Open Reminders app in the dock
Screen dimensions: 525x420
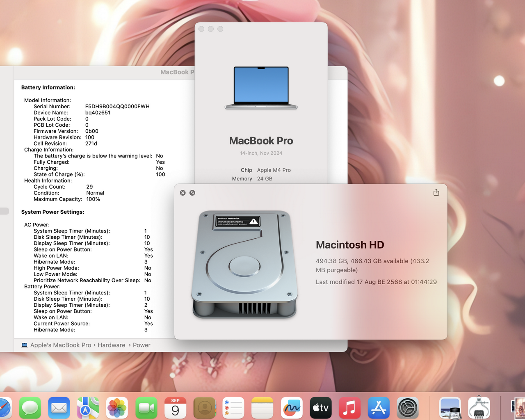tap(233, 408)
